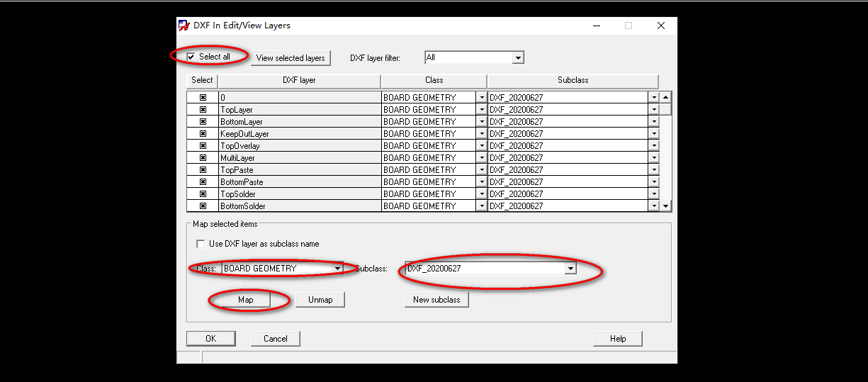Click the New subclass button
The image size is (868, 382).
point(436,300)
